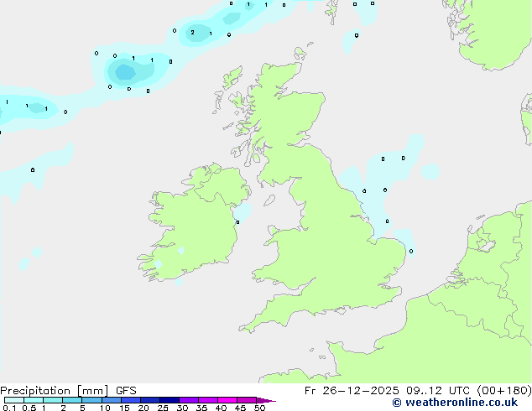The image size is (532, 411).
Task: Click the 35–40 mm legend swatch
Action: point(208,400)
